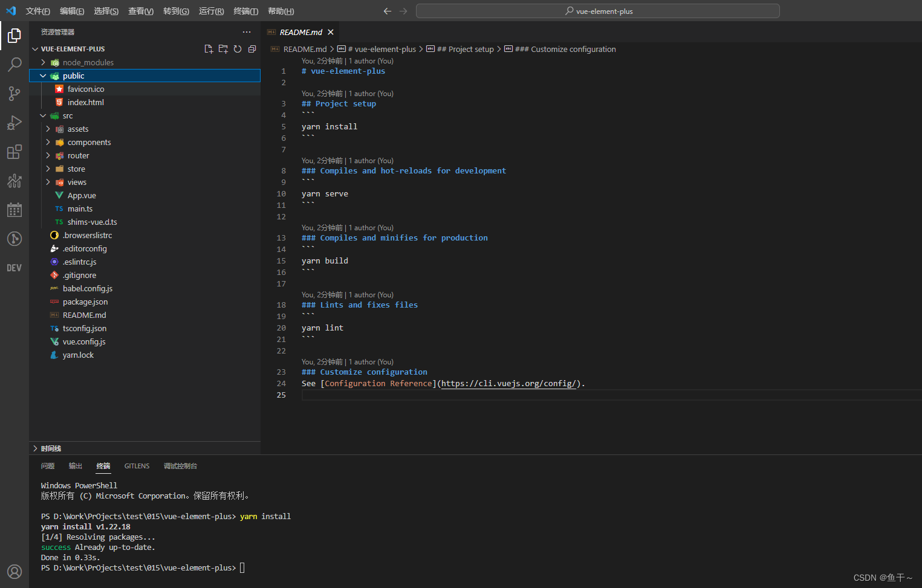
Task: Open shims-vue.d.ts in the explorer
Action: pyautogui.click(x=92, y=222)
